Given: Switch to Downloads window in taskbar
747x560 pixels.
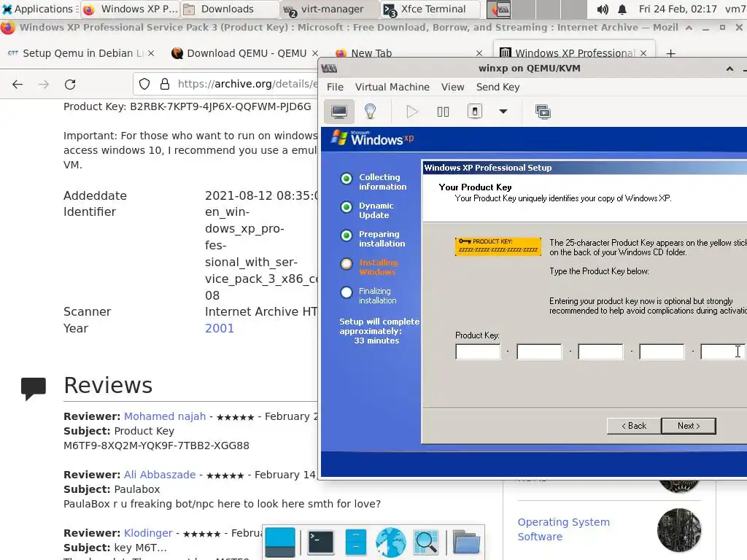Looking at the screenshot, I should [x=230, y=9].
